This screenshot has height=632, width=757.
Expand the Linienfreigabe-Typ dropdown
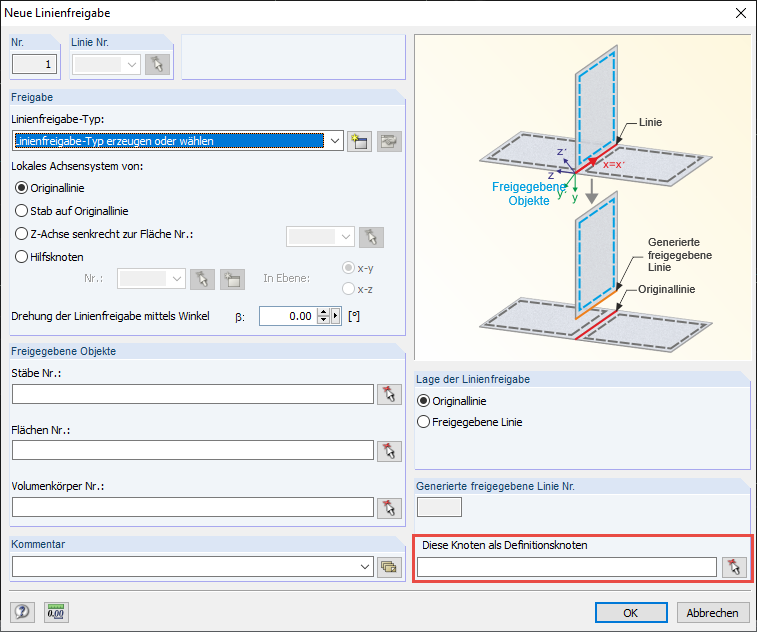335,141
